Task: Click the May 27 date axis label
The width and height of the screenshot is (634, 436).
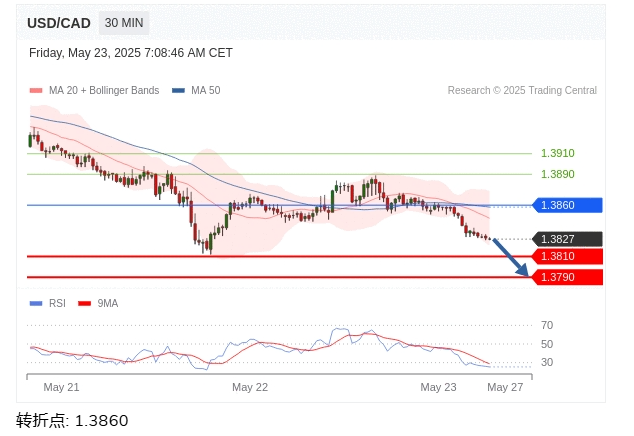Action: 505,387
